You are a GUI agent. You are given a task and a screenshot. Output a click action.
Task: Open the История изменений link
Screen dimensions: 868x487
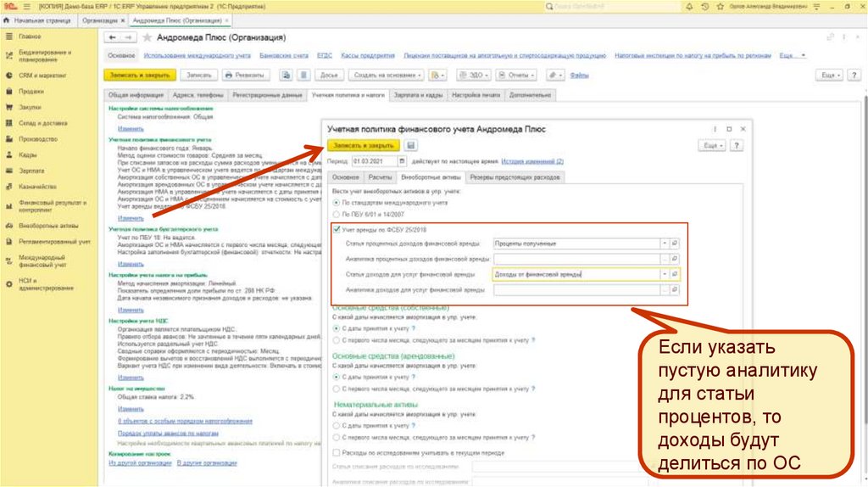pos(531,161)
